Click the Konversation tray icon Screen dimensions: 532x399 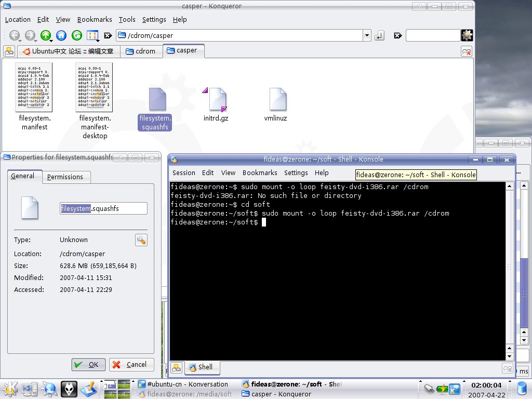tap(455, 389)
